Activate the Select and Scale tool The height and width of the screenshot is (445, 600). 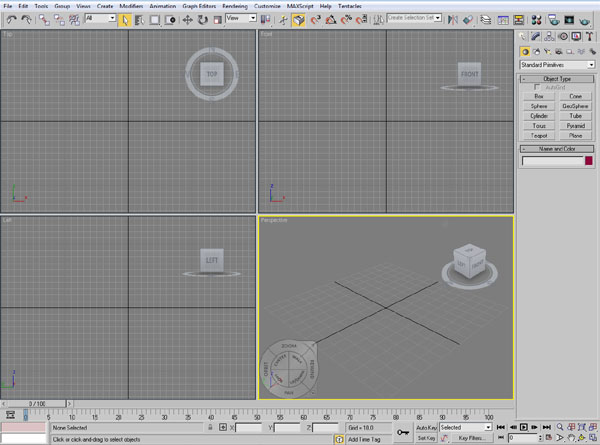217,20
